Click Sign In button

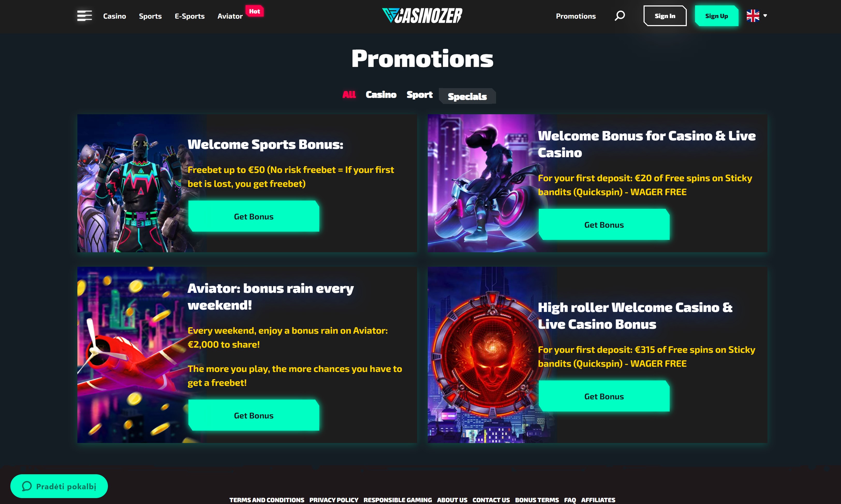pos(665,16)
